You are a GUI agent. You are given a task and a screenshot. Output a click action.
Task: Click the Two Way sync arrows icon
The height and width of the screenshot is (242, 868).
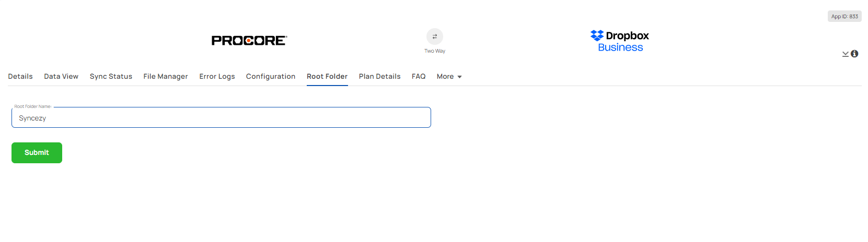pyautogui.click(x=435, y=37)
